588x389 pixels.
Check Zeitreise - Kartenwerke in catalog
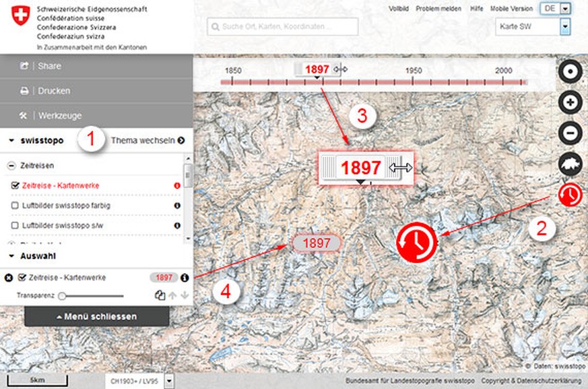[15, 185]
